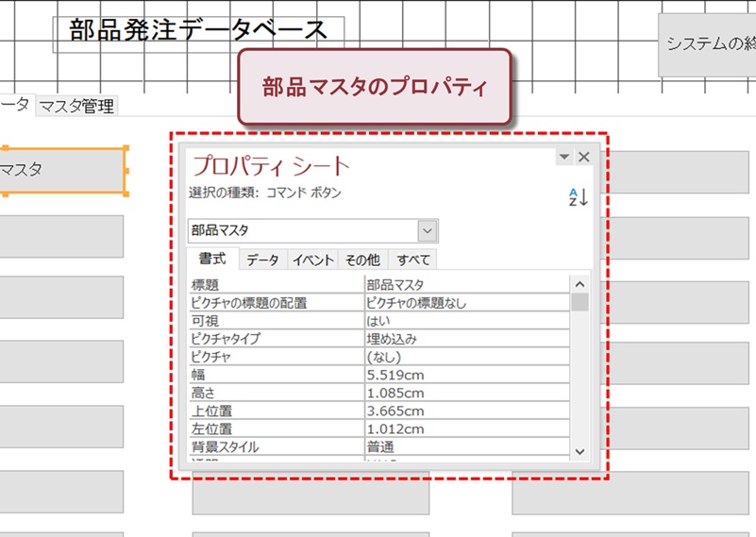Click the システムの終了 button

click(708, 44)
